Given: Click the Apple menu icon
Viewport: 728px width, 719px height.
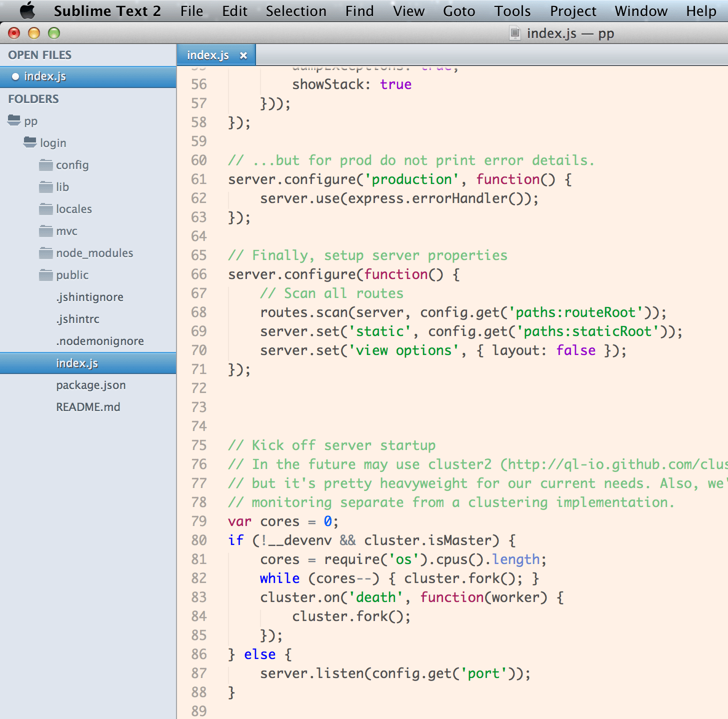Looking at the screenshot, I should [27, 10].
